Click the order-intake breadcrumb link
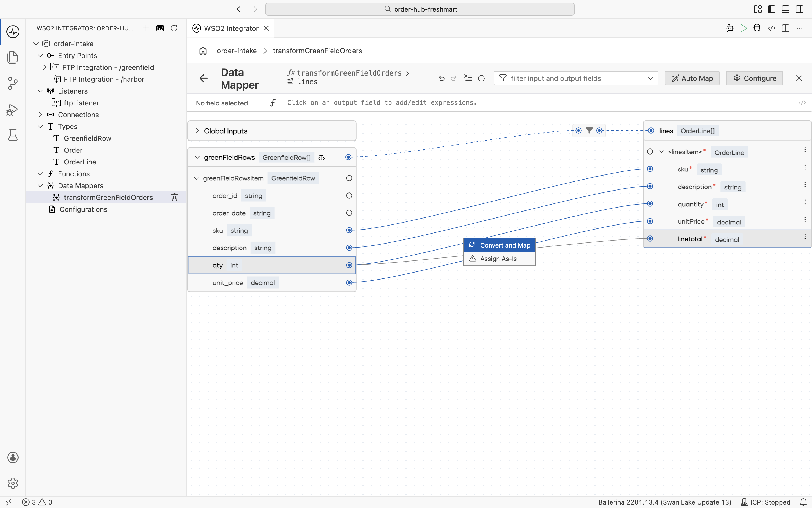 pyautogui.click(x=237, y=51)
